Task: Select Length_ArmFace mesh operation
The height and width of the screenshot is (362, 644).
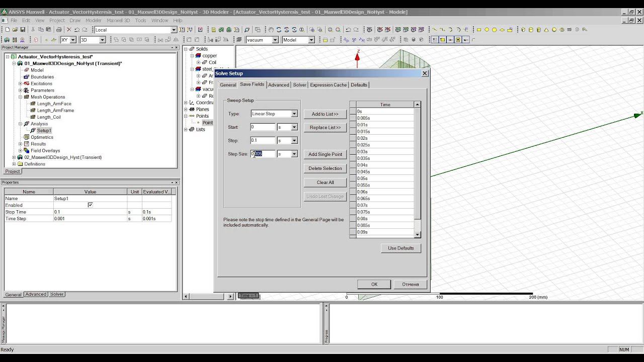Action: [54, 104]
